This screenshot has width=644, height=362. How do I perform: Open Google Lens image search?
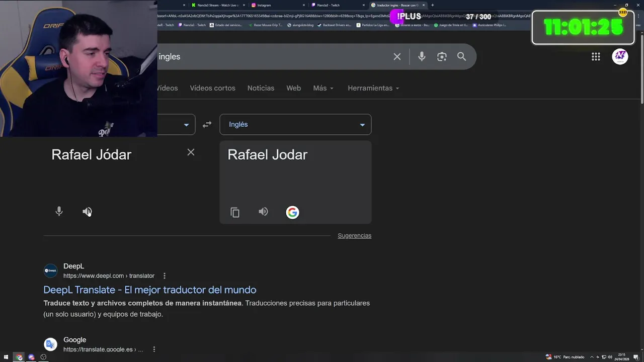point(442,57)
